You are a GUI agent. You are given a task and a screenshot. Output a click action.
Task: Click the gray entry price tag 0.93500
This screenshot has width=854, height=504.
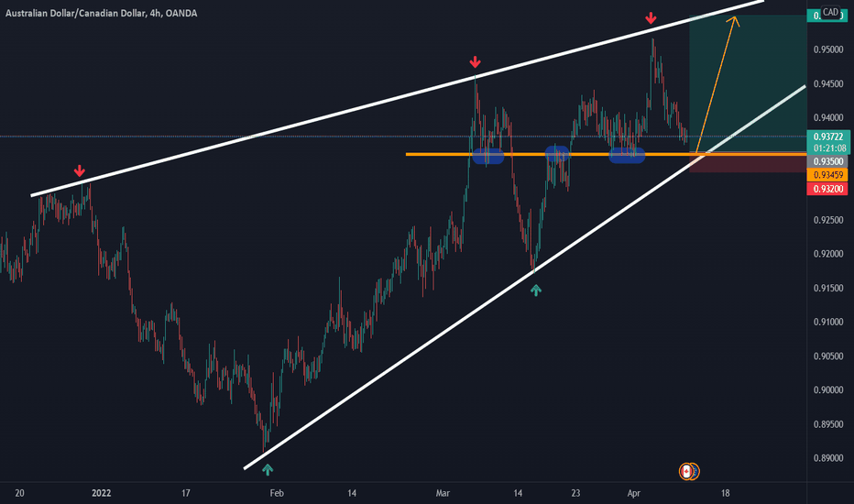[827, 162]
